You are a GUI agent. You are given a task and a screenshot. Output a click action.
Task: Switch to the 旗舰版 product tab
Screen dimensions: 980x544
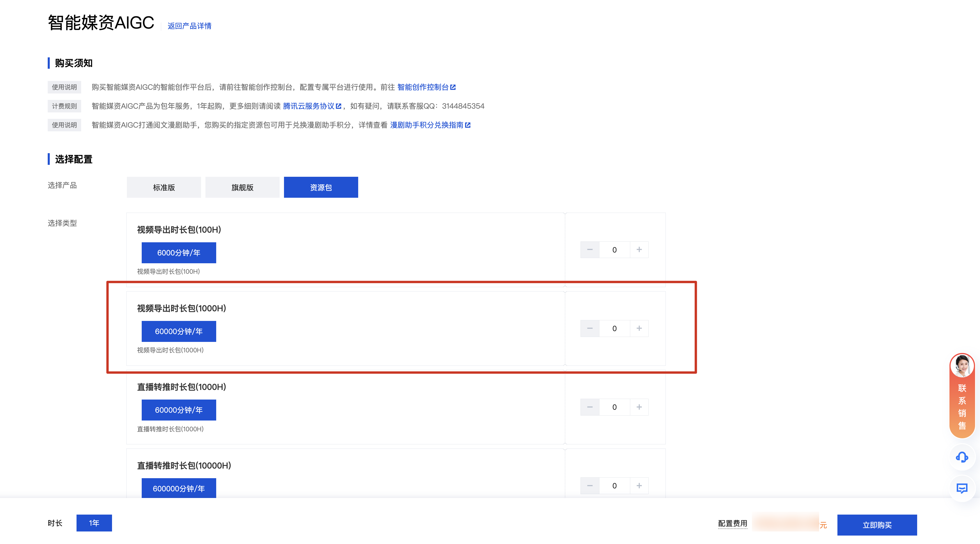242,187
